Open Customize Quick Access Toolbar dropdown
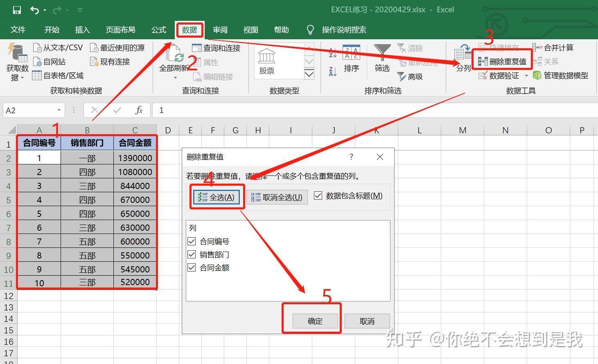The height and width of the screenshot is (364, 598). pyautogui.click(x=80, y=11)
